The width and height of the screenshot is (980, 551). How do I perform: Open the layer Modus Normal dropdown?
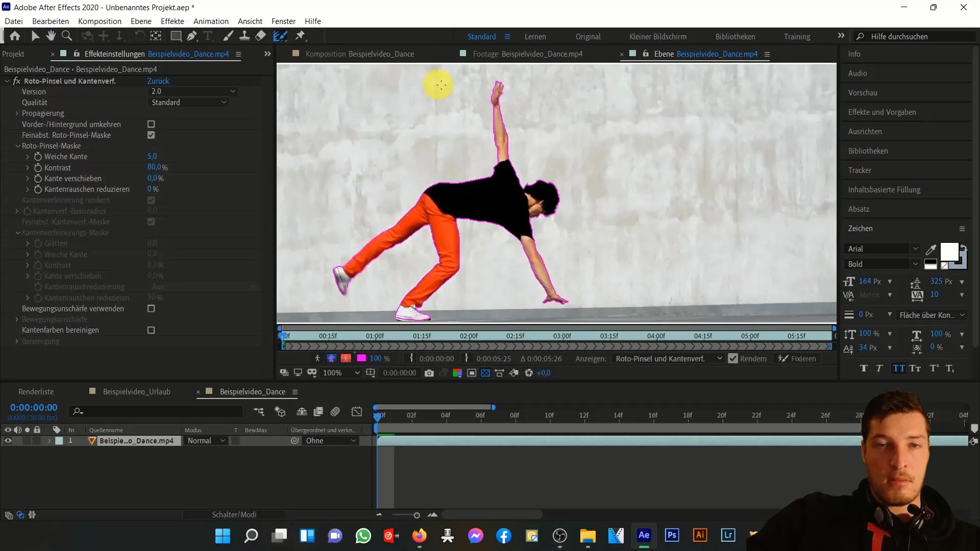206,441
